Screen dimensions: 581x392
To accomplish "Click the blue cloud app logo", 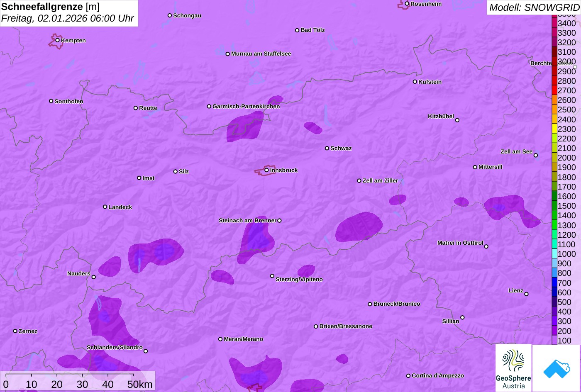I will (x=557, y=368).
